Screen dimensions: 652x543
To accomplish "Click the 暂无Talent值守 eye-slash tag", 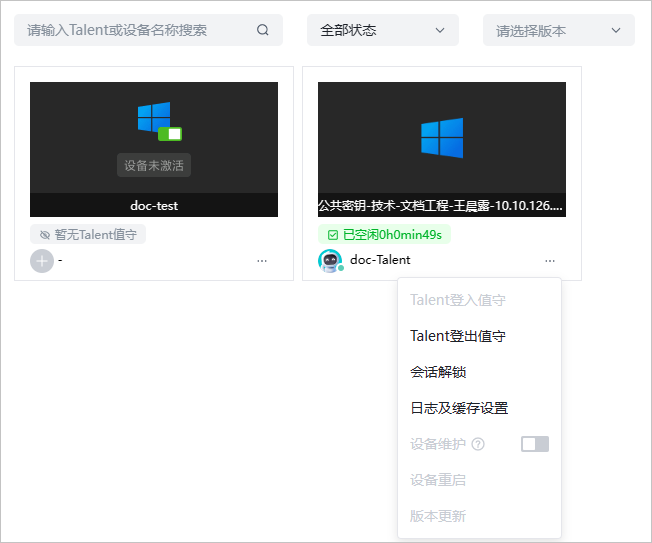I will 88,235.
